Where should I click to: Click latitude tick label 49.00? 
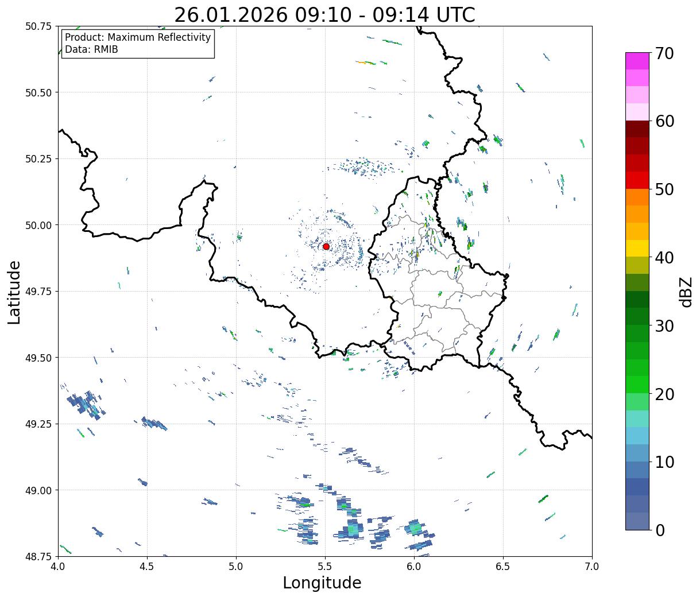click(x=38, y=490)
